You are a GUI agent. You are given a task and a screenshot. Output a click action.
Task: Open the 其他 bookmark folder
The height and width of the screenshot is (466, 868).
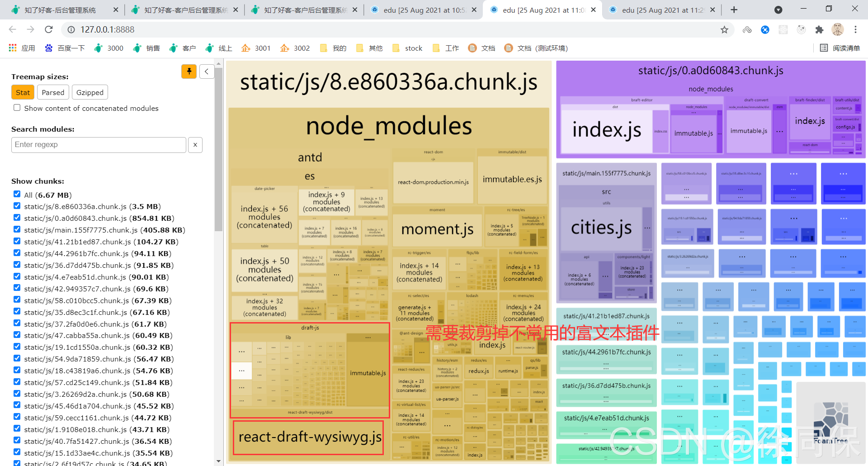tap(369, 48)
